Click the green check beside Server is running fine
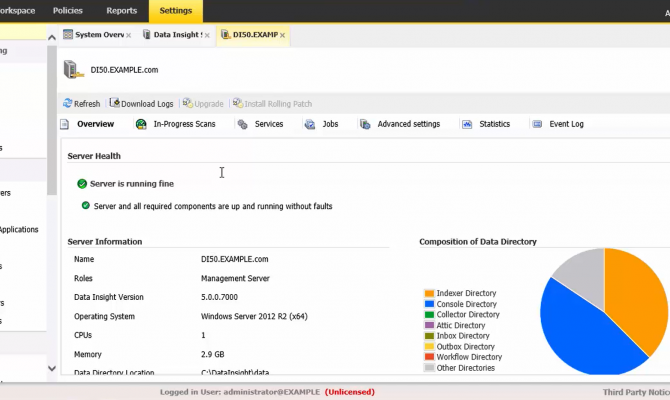The image size is (670, 400). [82, 184]
